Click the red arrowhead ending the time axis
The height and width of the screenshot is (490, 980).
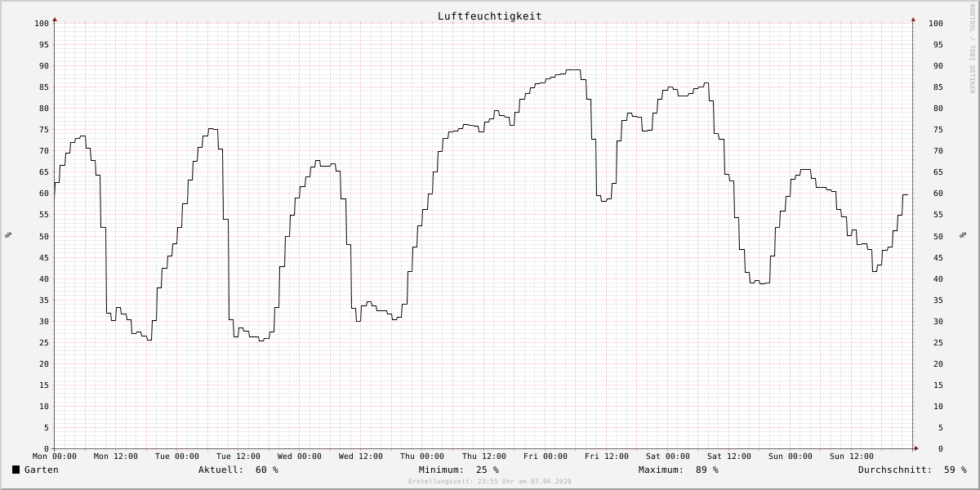click(x=916, y=448)
